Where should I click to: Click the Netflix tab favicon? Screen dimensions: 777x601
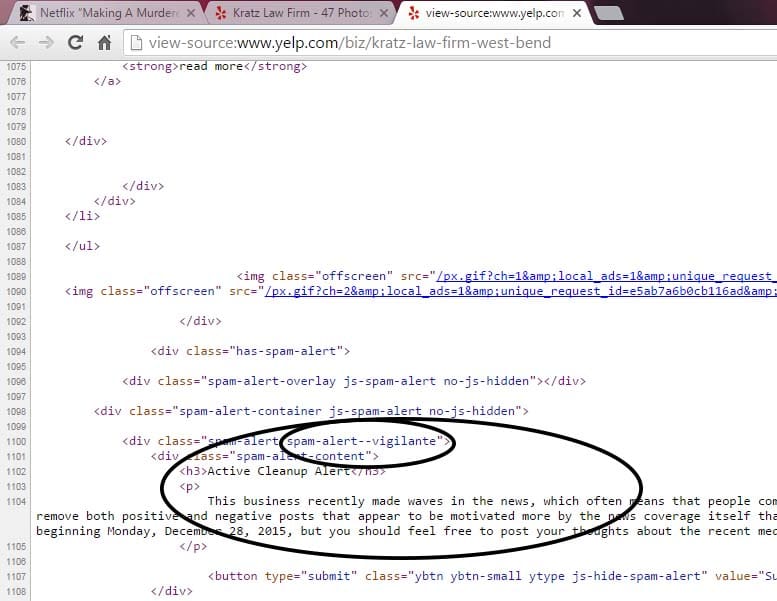[26, 13]
